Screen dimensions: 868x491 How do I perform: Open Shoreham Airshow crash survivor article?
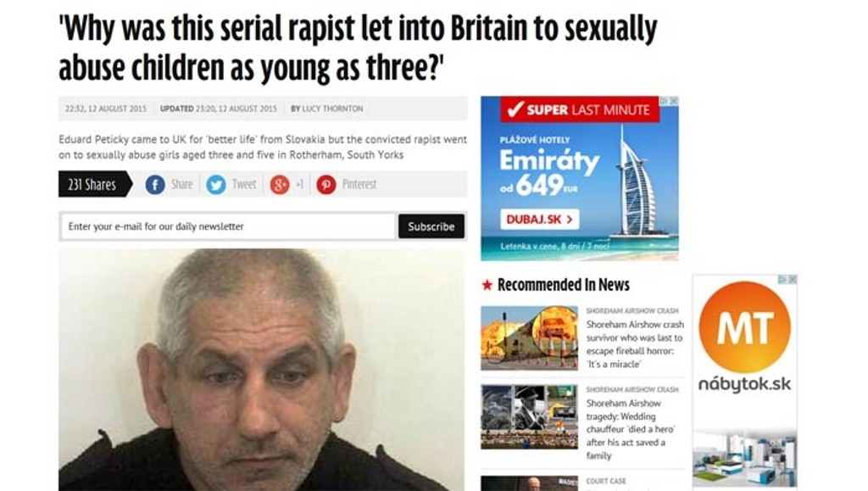click(x=635, y=344)
